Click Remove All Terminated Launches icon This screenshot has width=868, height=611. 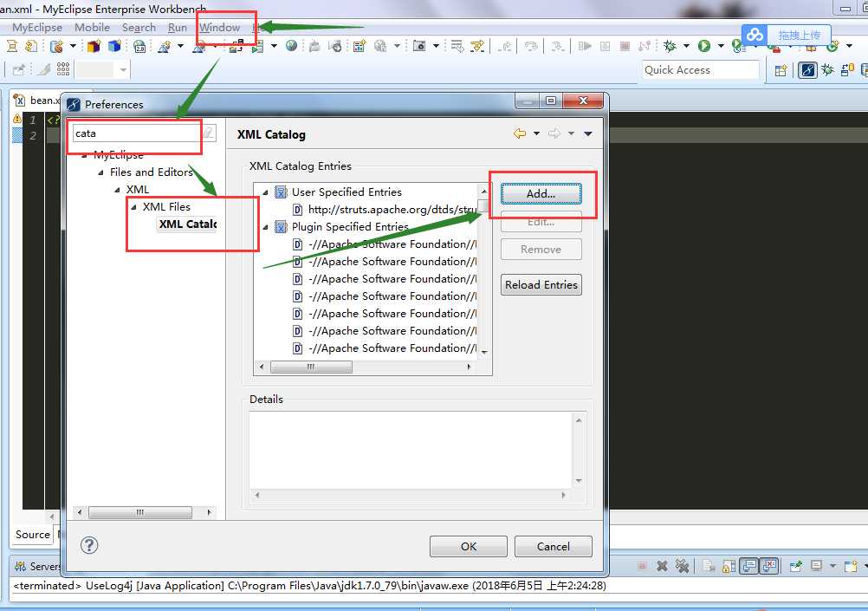click(683, 566)
